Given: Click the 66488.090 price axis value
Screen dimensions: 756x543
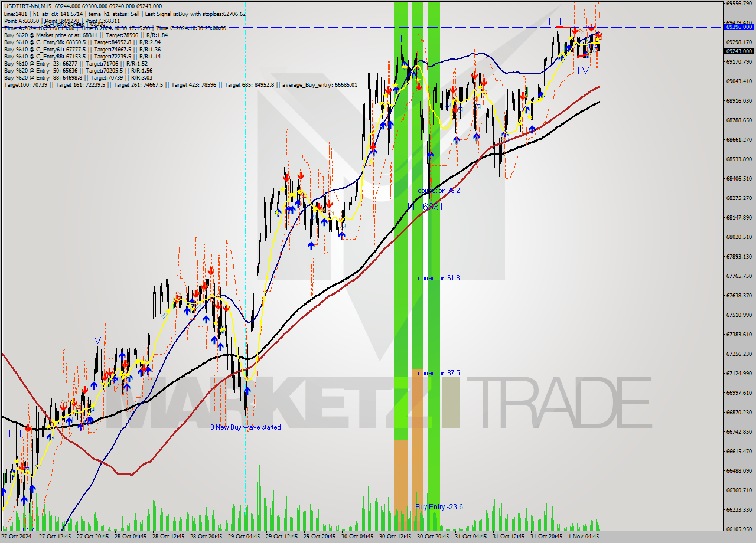Looking at the screenshot, I should point(739,470).
